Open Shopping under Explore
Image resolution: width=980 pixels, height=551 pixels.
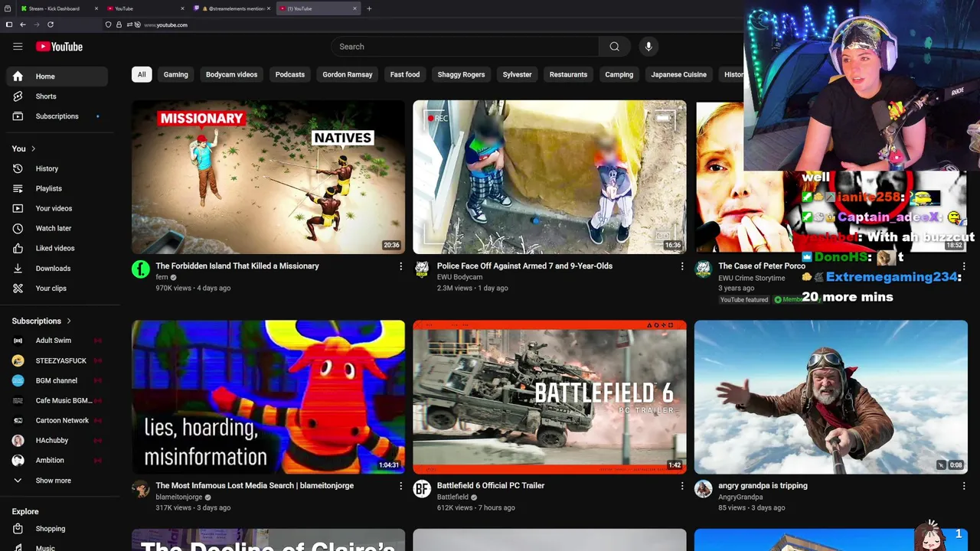(x=57, y=529)
